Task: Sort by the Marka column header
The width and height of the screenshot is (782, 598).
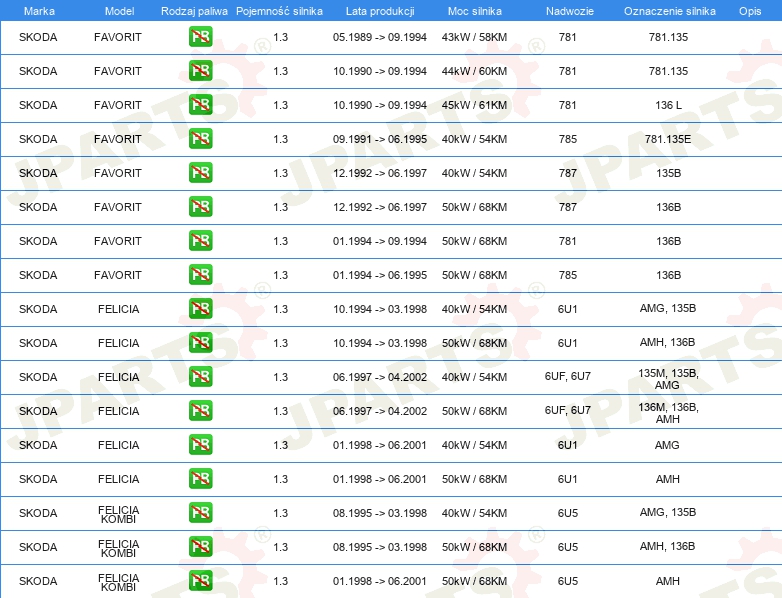Action: pyautogui.click(x=39, y=11)
